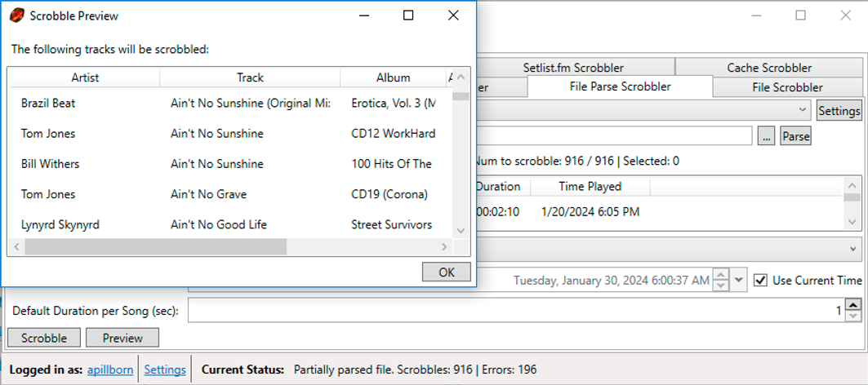Sort preview list by Album column
Image resolution: width=868 pixels, height=385 pixels.
pyautogui.click(x=394, y=78)
